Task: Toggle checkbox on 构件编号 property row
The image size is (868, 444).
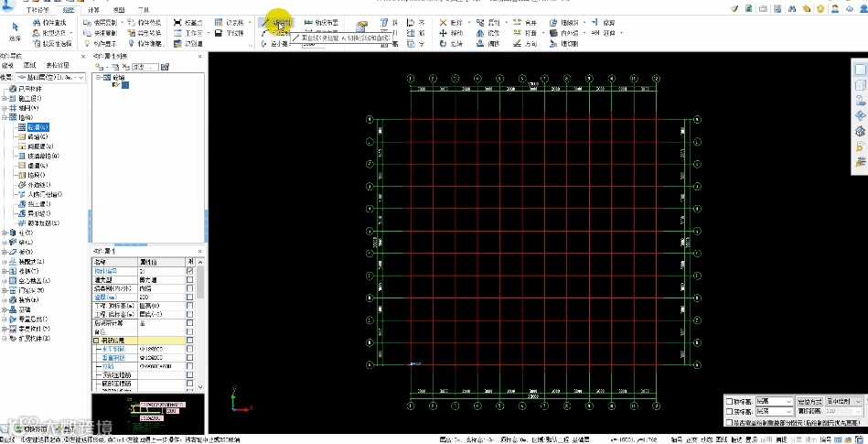Action: click(x=190, y=271)
